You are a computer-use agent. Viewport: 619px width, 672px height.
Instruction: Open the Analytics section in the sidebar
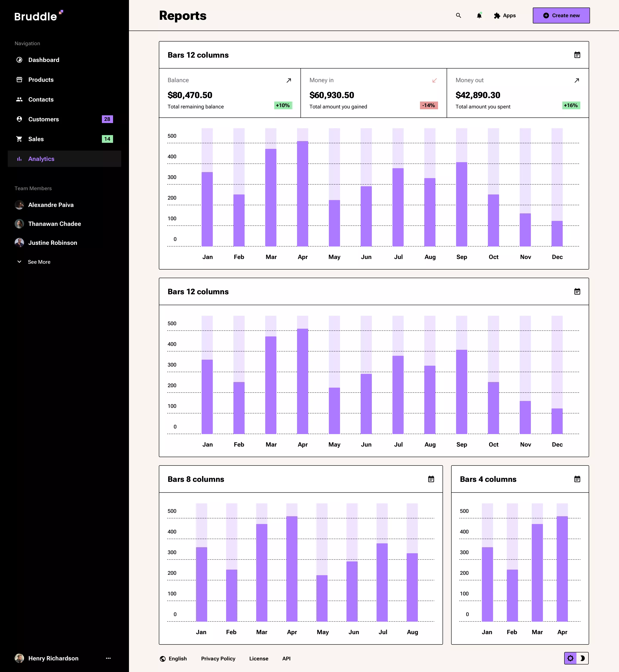point(41,159)
